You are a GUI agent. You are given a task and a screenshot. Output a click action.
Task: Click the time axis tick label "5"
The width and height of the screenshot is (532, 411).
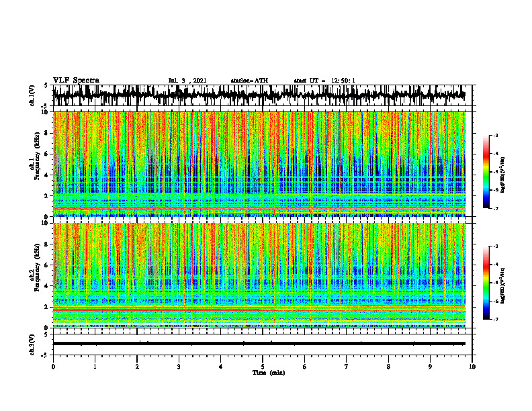263,367
